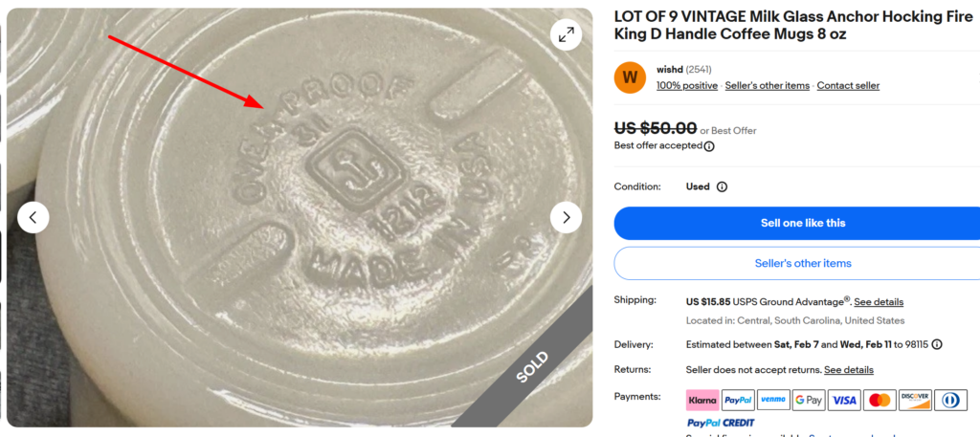Click the PayPal payment icon
The width and height of the screenshot is (980, 437).
coord(738,400)
